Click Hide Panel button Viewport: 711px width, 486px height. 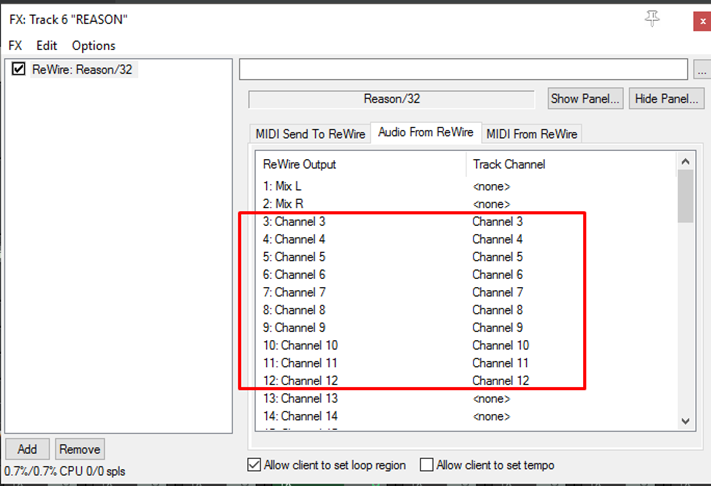click(x=667, y=98)
